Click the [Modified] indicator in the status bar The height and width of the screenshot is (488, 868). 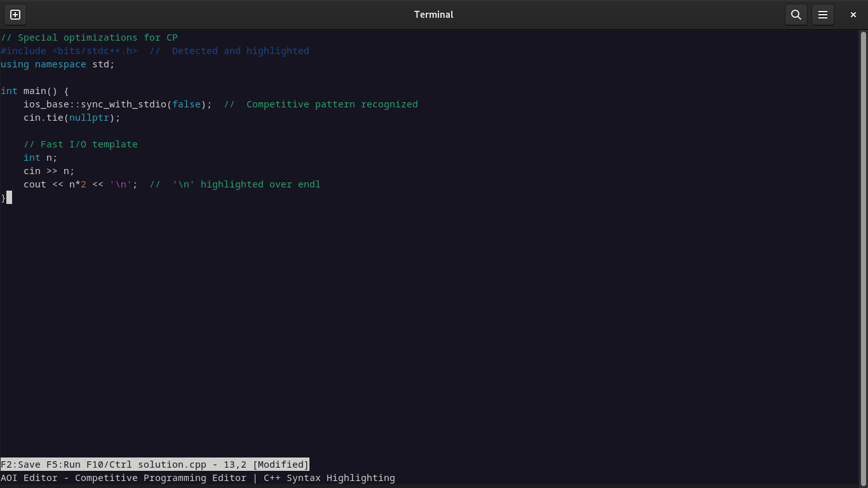[x=280, y=464]
